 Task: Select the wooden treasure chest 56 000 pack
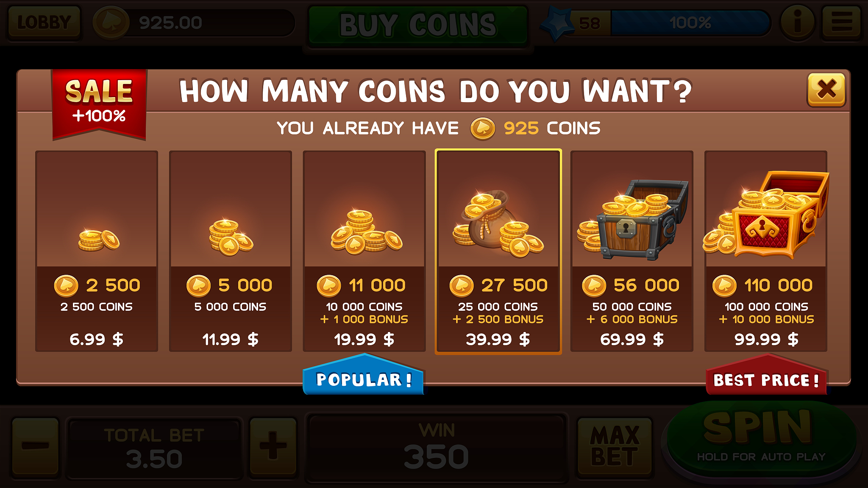click(x=632, y=251)
